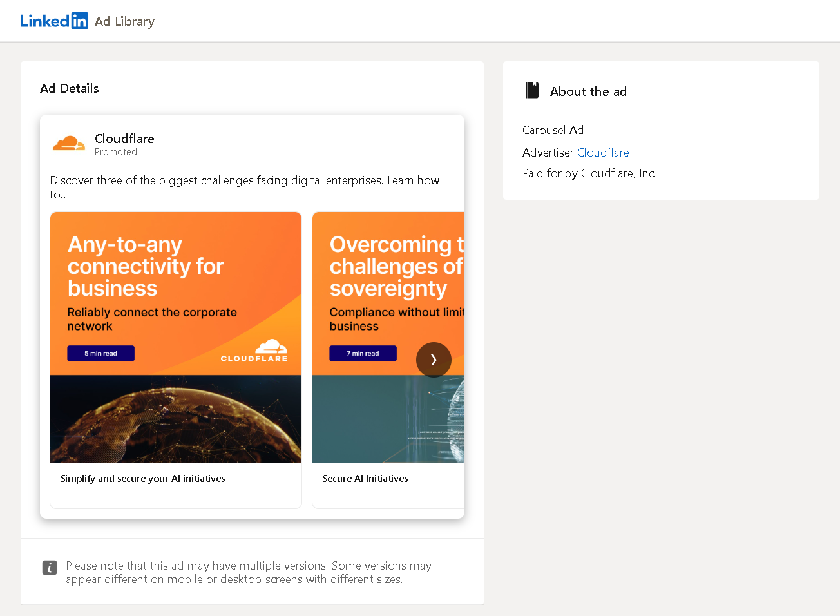Click the info icon in the disclaimer note
This screenshot has width=840, height=616.
(50, 568)
